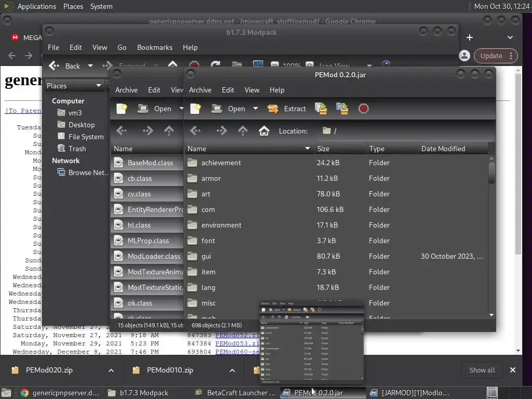The height and width of the screenshot is (399, 532).
Task: Expand Back history dropdown in b1.7.3 Modpack
Action: click(x=90, y=66)
